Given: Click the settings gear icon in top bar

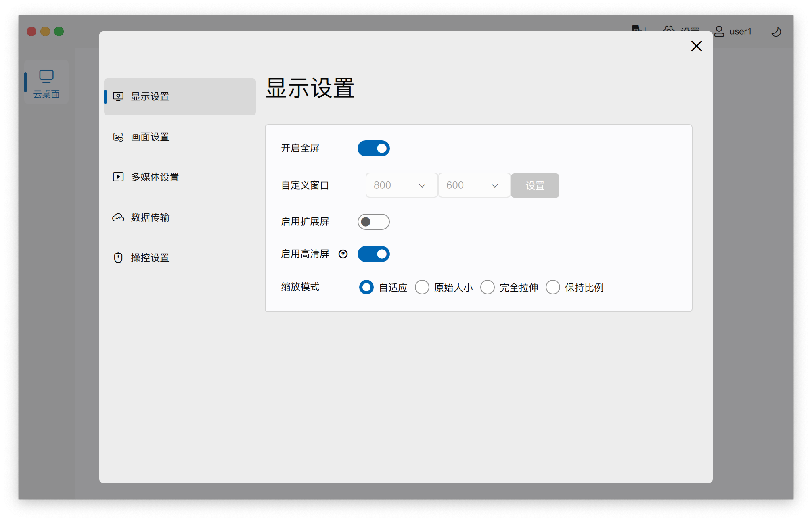Looking at the screenshot, I should click(669, 29).
